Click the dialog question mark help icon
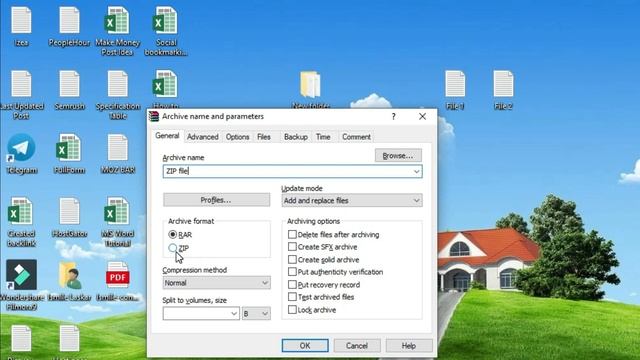 (393, 117)
